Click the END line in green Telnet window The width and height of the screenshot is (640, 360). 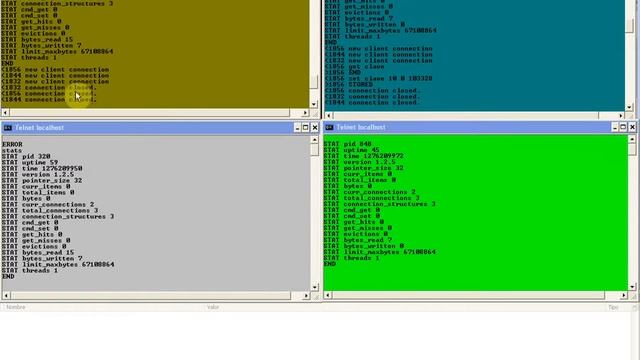330,264
